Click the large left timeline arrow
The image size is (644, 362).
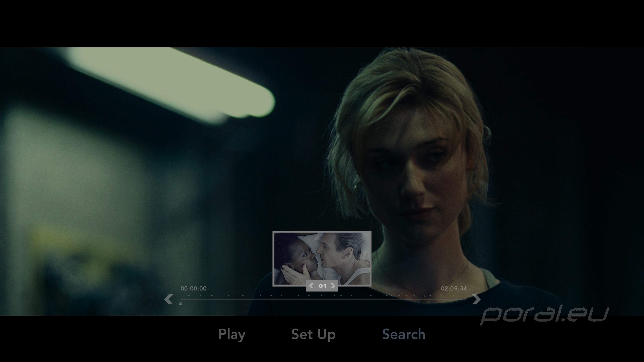pyautogui.click(x=169, y=299)
